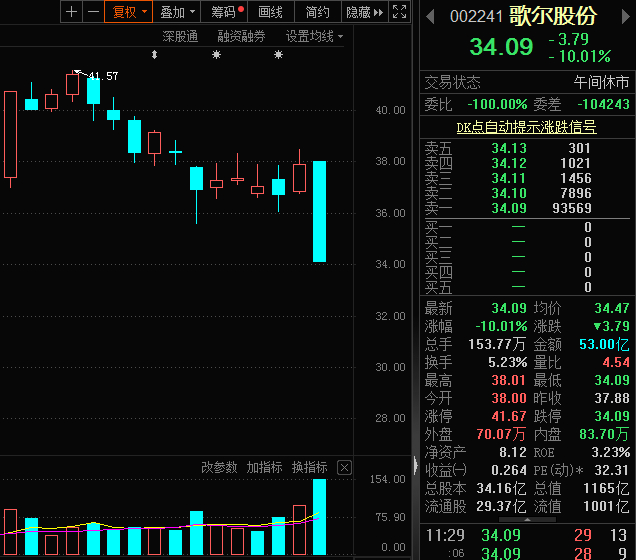
Task: Click the 154.00 volume axis label
Action: (x=387, y=479)
